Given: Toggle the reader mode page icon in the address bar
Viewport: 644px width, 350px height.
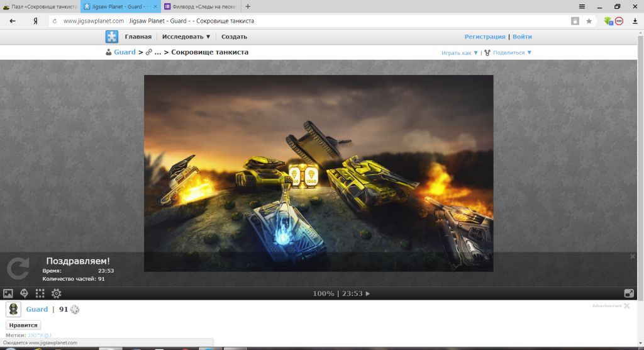Looking at the screenshot, I should pos(575,21).
